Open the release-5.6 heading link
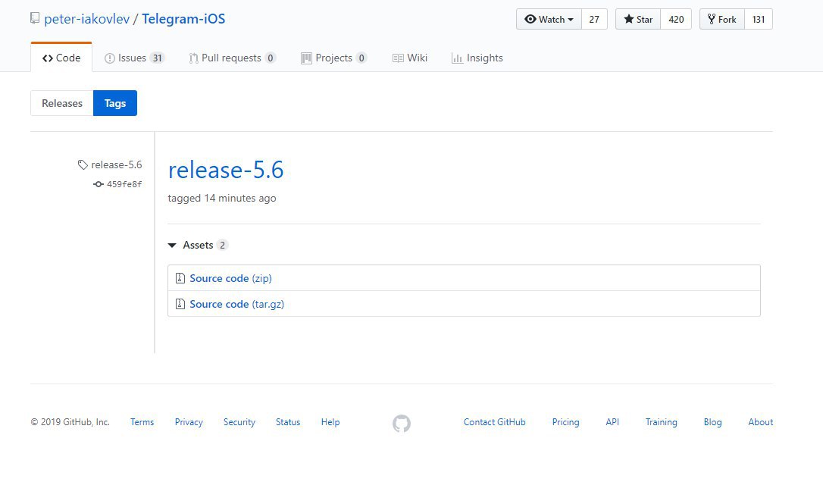 [226, 170]
